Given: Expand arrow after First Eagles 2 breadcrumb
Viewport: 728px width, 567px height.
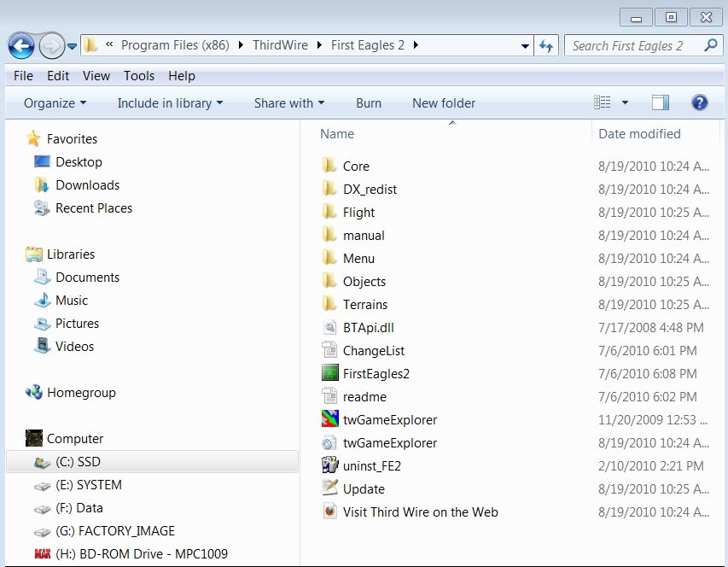Looking at the screenshot, I should [x=416, y=45].
